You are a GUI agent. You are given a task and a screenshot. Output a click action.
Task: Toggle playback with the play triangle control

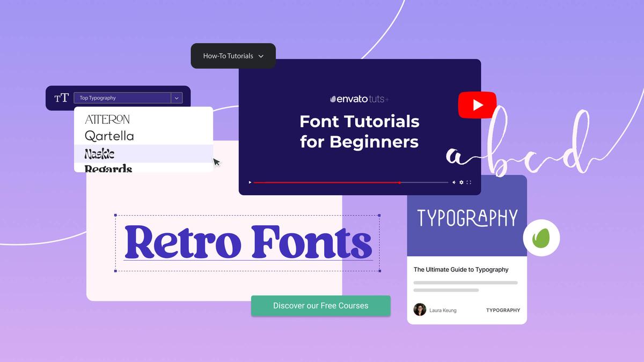[250, 182]
